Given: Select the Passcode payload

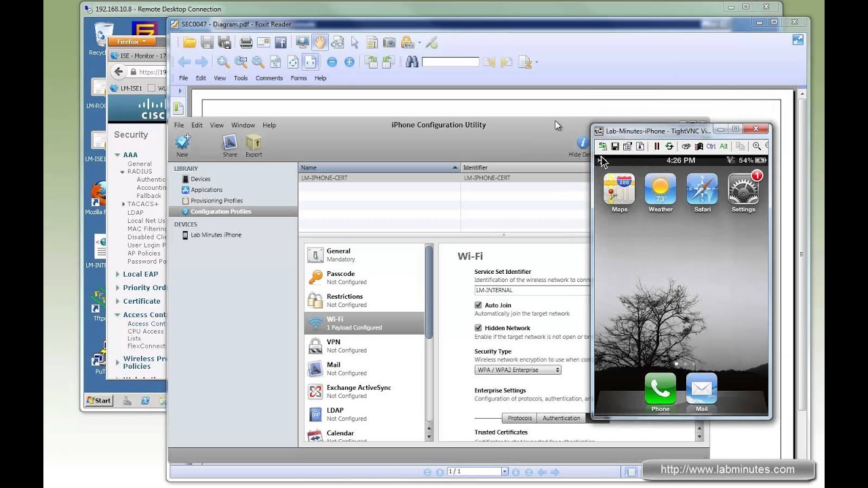Looking at the screenshot, I should tap(365, 277).
